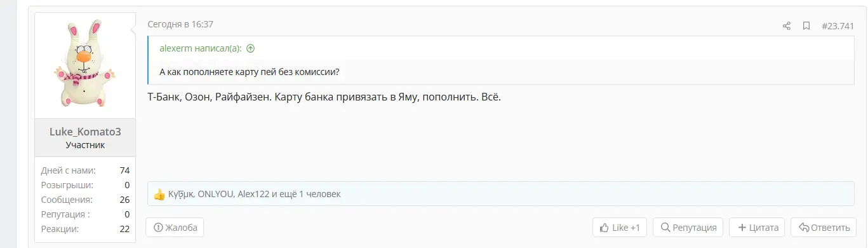Open alexerm's quoted post link
Viewport: 868px width, 248px height.
[201, 48]
